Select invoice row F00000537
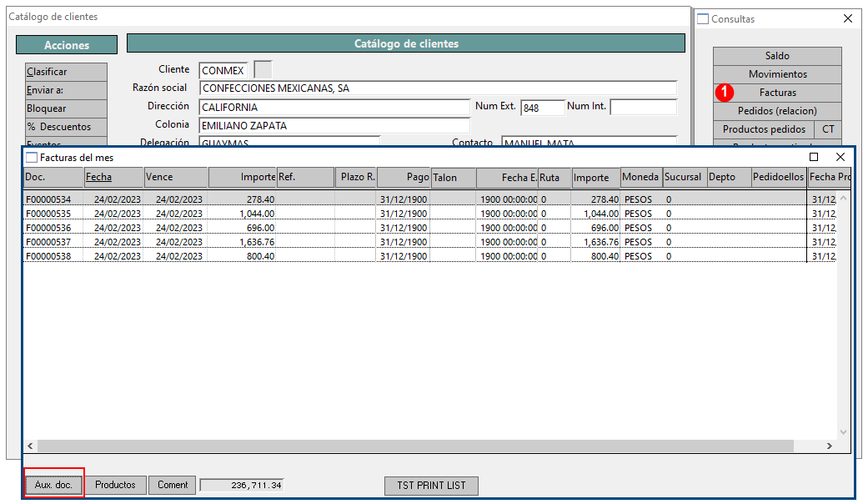The width and height of the screenshot is (868, 504). coord(429,242)
